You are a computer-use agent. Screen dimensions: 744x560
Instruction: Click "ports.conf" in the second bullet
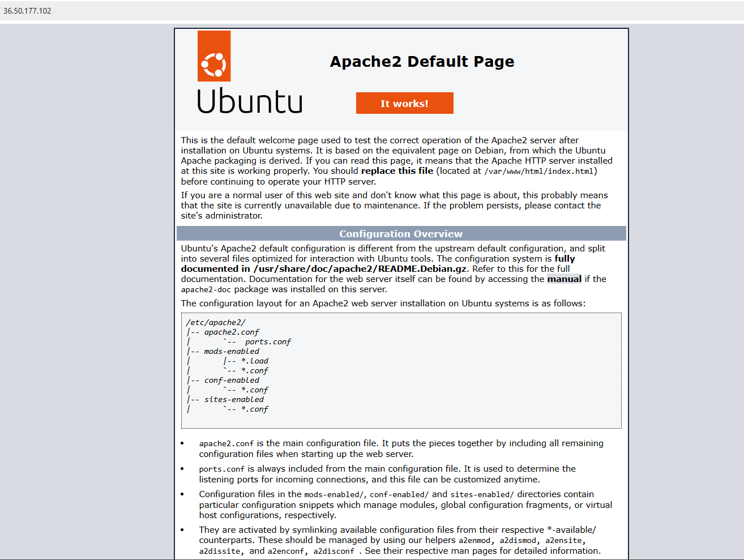[x=222, y=469]
